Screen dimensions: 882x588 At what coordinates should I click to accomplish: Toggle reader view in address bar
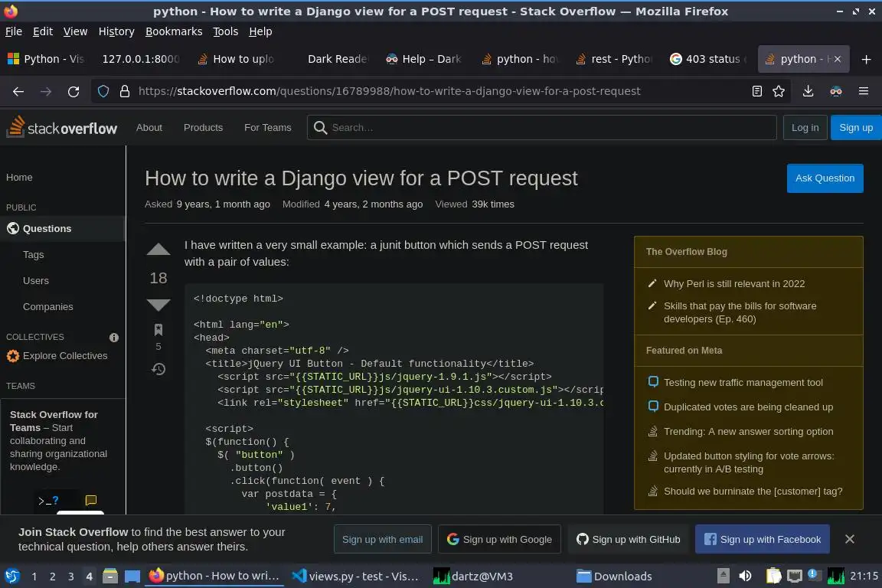coord(757,91)
